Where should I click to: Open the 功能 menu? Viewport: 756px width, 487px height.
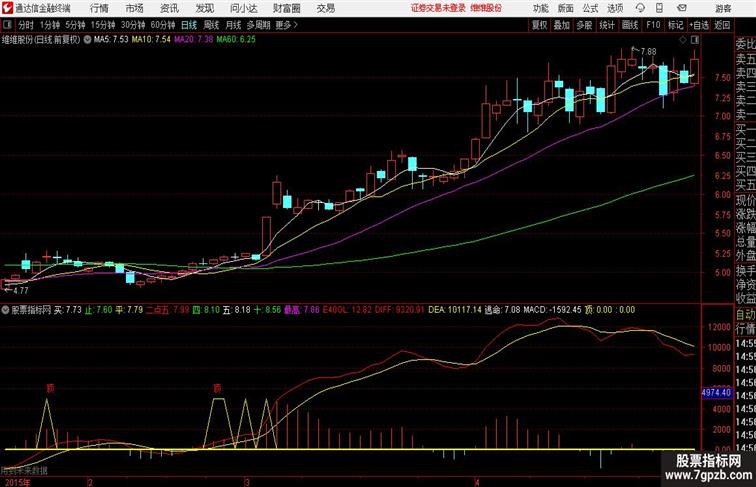point(540,8)
